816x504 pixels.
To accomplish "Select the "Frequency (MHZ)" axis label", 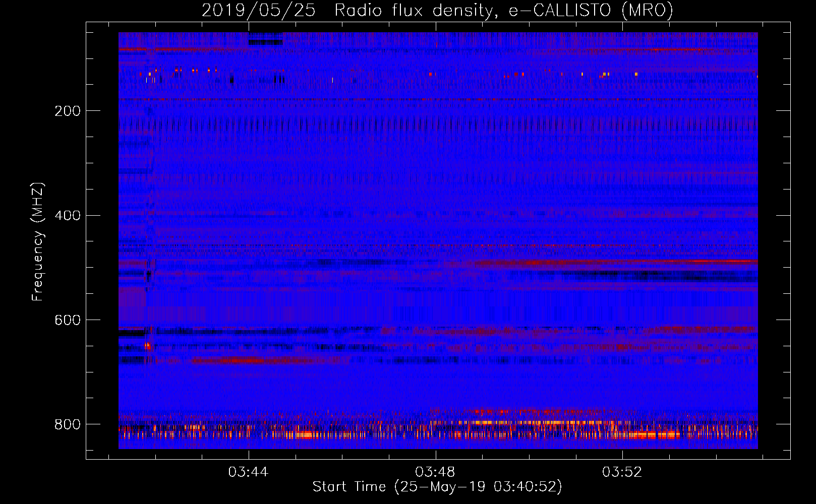I will click(x=38, y=242).
